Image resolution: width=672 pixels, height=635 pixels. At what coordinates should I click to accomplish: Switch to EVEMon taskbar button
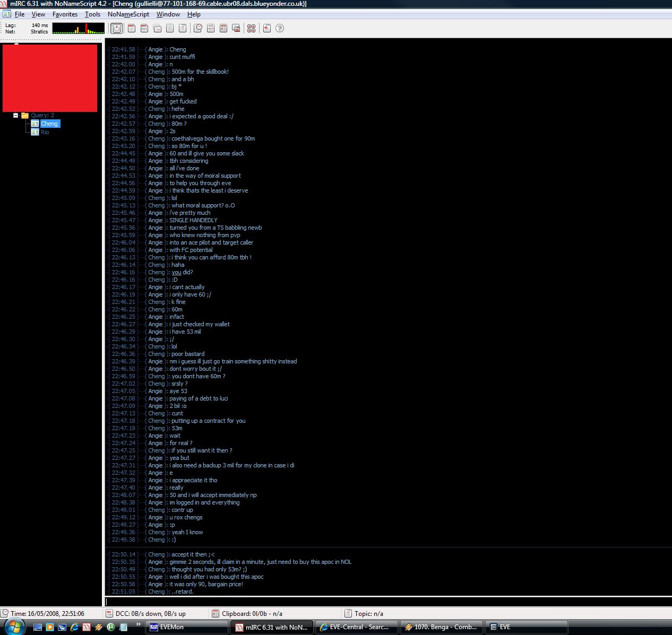187,627
